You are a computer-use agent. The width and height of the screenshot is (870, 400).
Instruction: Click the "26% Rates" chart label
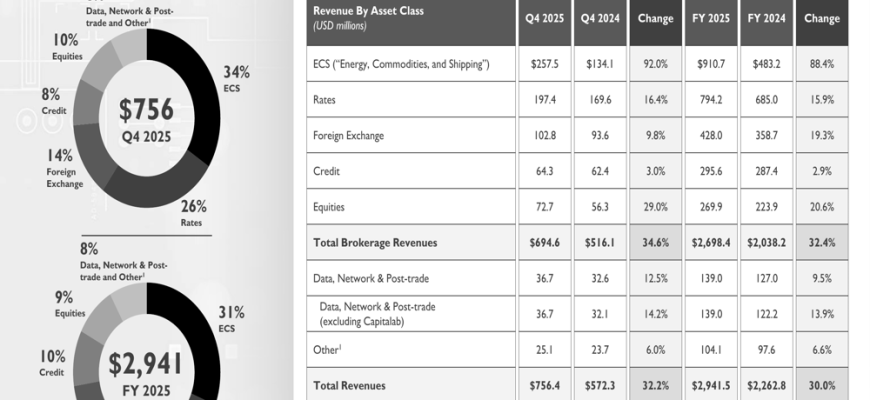point(193,214)
